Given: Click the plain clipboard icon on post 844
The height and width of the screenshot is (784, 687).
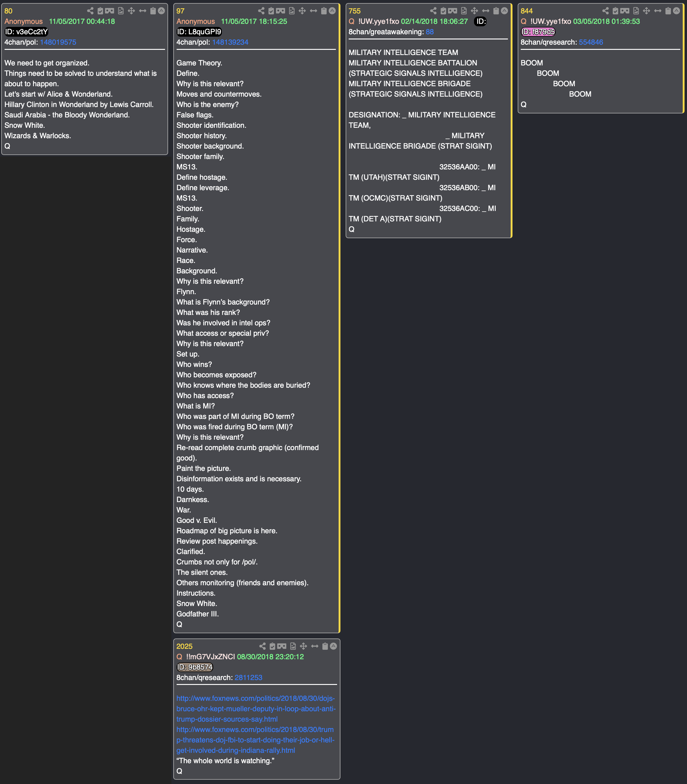Looking at the screenshot, I should click(668, 11).
